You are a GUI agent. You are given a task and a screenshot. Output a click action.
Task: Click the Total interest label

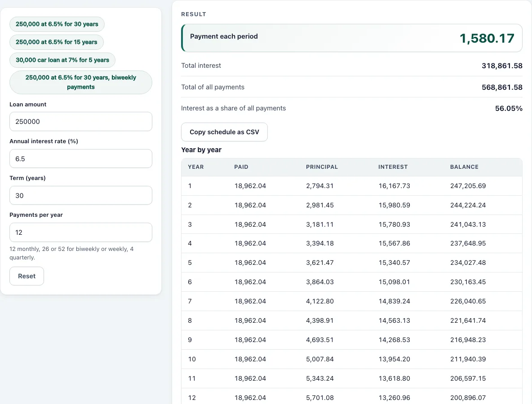click(x=201, y=66)
